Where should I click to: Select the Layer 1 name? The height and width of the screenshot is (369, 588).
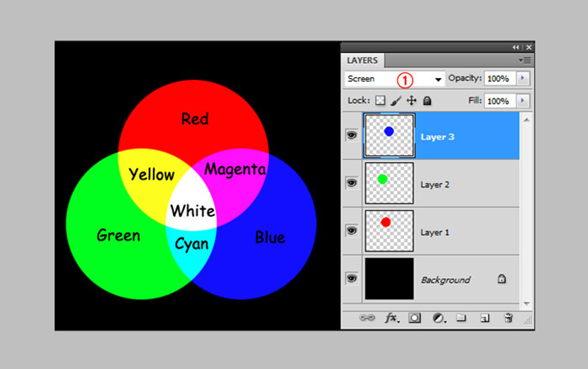435,233
